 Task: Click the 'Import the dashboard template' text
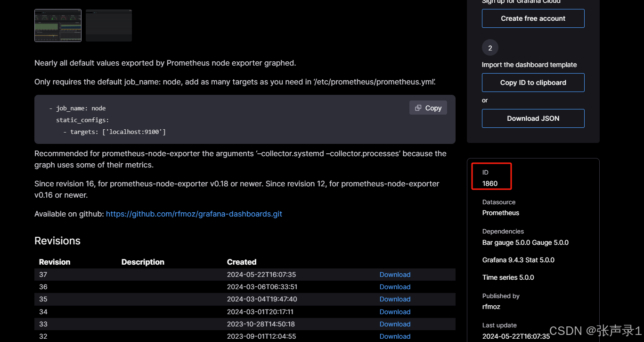coord(529,65)
